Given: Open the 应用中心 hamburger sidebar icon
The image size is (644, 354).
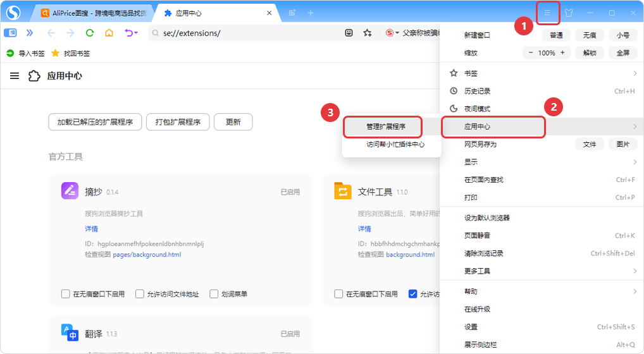Looking at the screenshot, I should click(15, 76).
